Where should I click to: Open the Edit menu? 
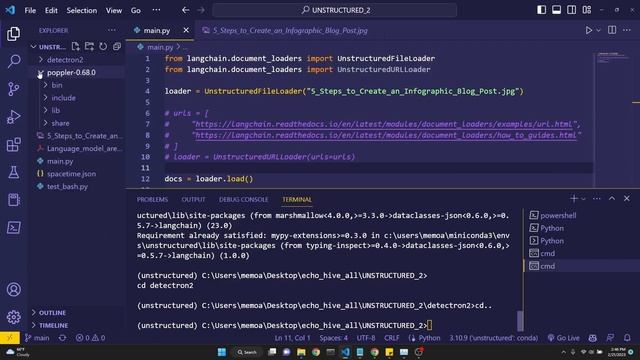click(x=51, y=10)
